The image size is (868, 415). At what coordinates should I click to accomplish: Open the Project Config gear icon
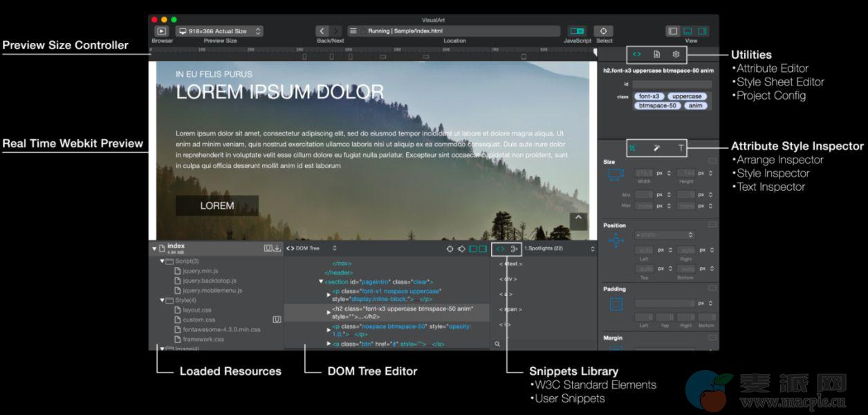pos(676,54)
